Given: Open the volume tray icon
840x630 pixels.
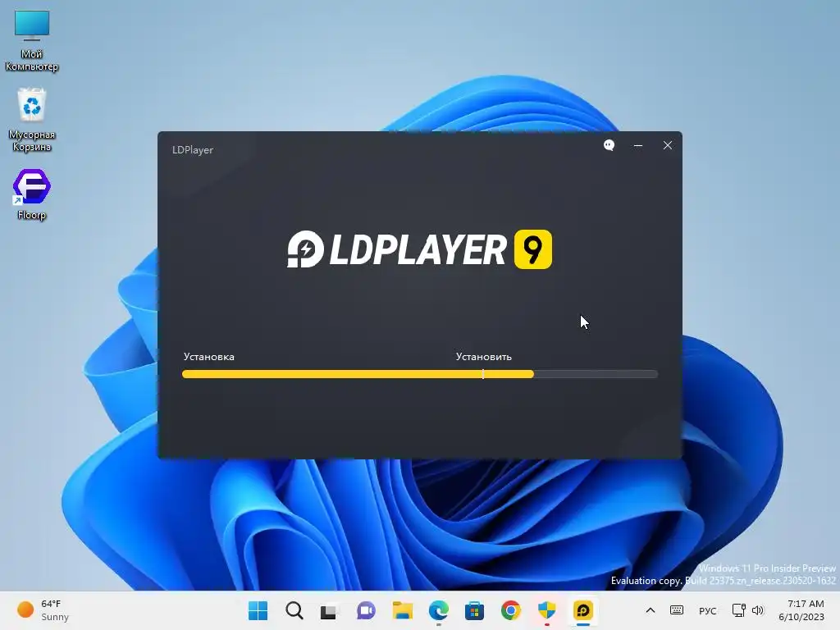Looking at the screenshot, I should [757, 610].
